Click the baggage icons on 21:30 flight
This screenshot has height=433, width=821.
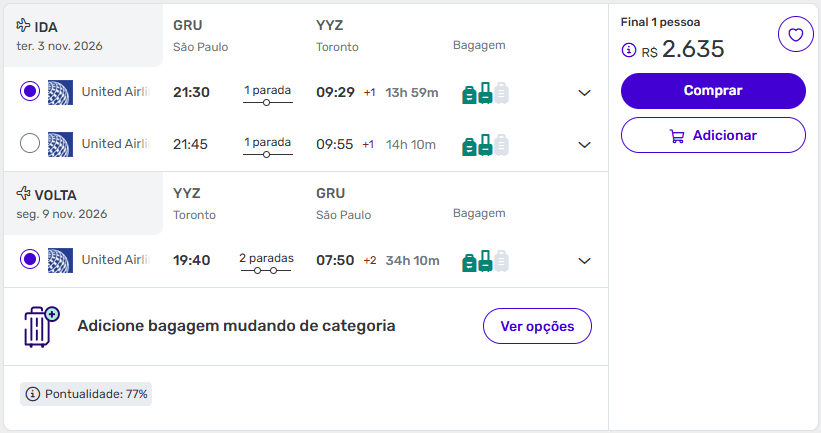[x=485, y=93]
